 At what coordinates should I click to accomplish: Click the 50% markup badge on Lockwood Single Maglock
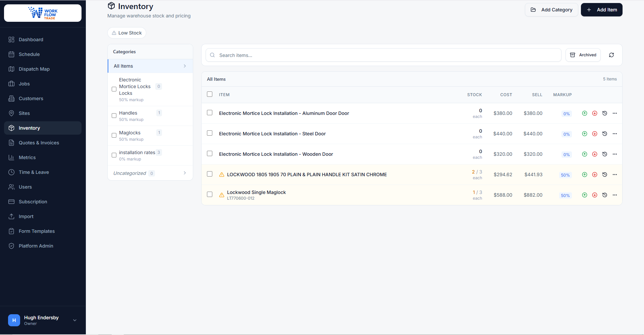coord(565,195)
